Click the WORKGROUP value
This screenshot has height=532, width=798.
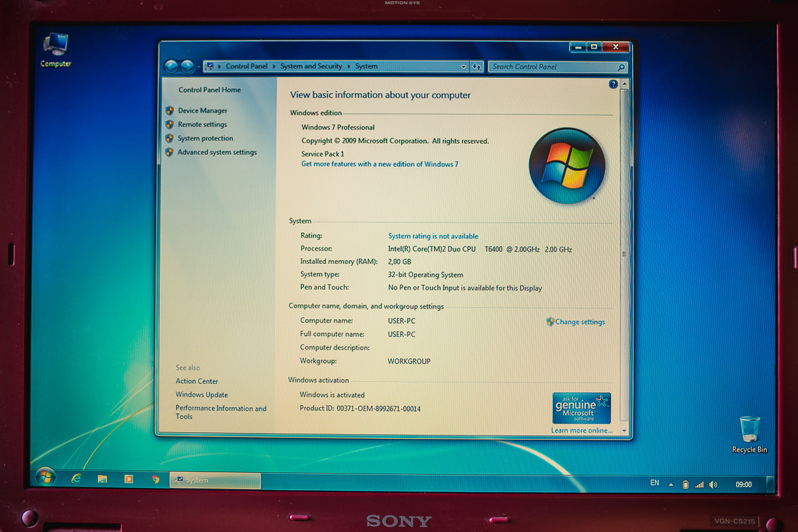[x=409, y=361]
